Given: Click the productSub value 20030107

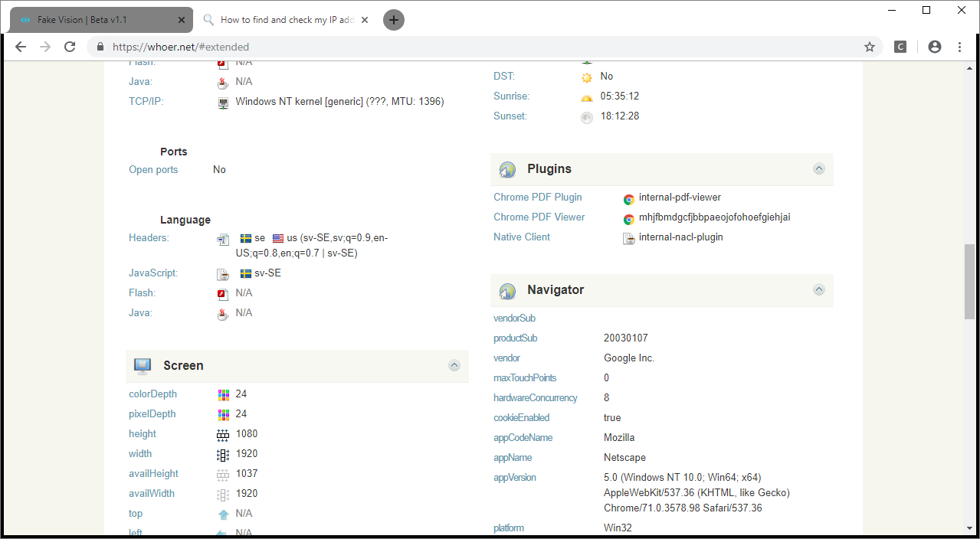Looking at the screenshot, I should (626, 338).
